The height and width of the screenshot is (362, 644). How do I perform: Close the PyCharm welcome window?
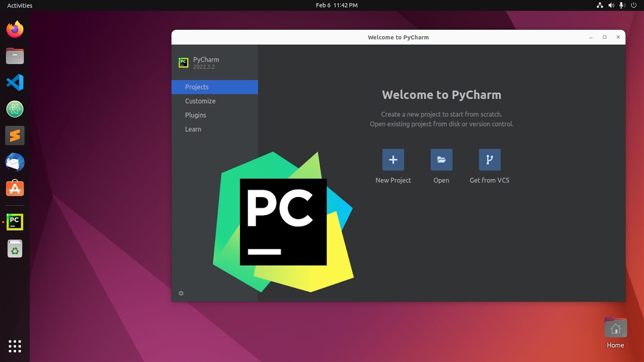[618, 37]
